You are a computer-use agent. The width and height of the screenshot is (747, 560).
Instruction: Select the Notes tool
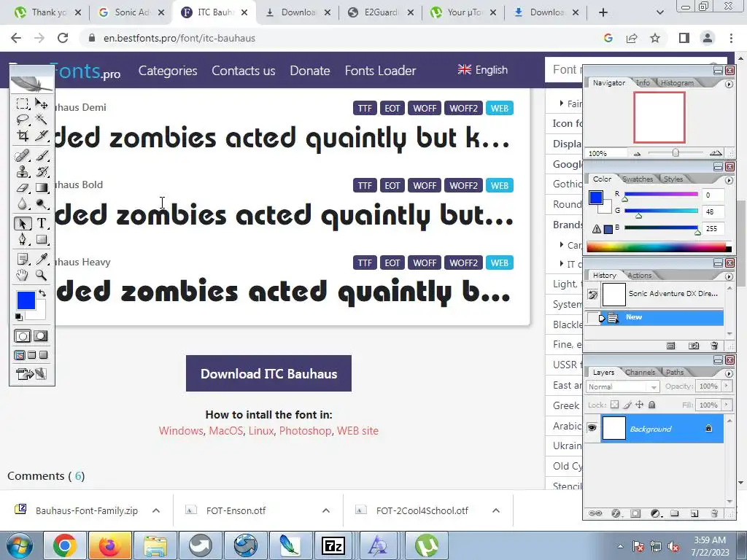(22, 259)
